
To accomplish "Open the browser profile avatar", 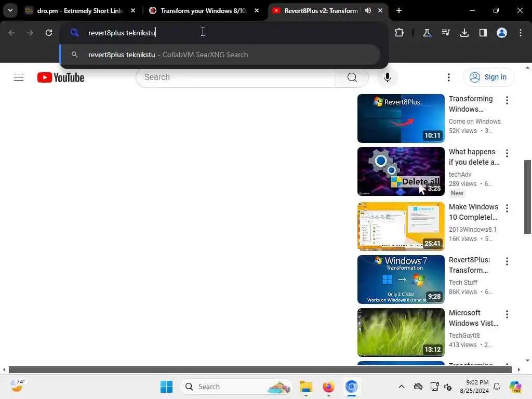I will tap(502, 33).
